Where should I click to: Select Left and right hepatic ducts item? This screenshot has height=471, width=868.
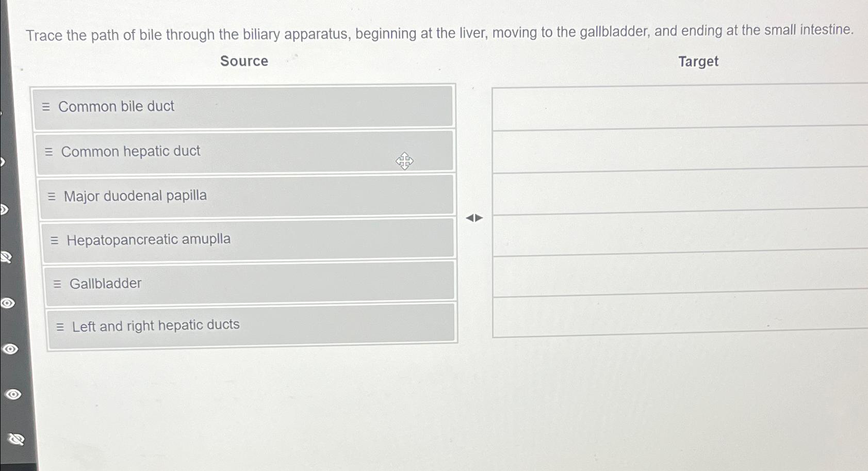[252, 325]
